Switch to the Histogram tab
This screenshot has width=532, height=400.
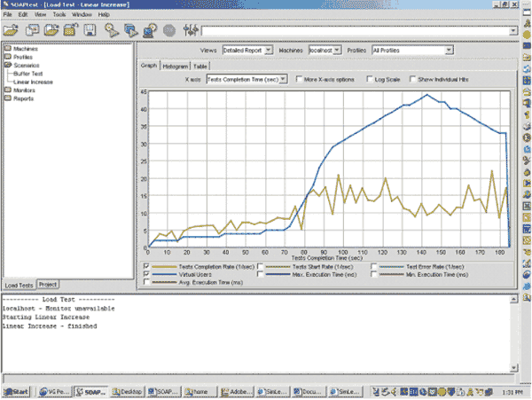click(x=176, y=66)
